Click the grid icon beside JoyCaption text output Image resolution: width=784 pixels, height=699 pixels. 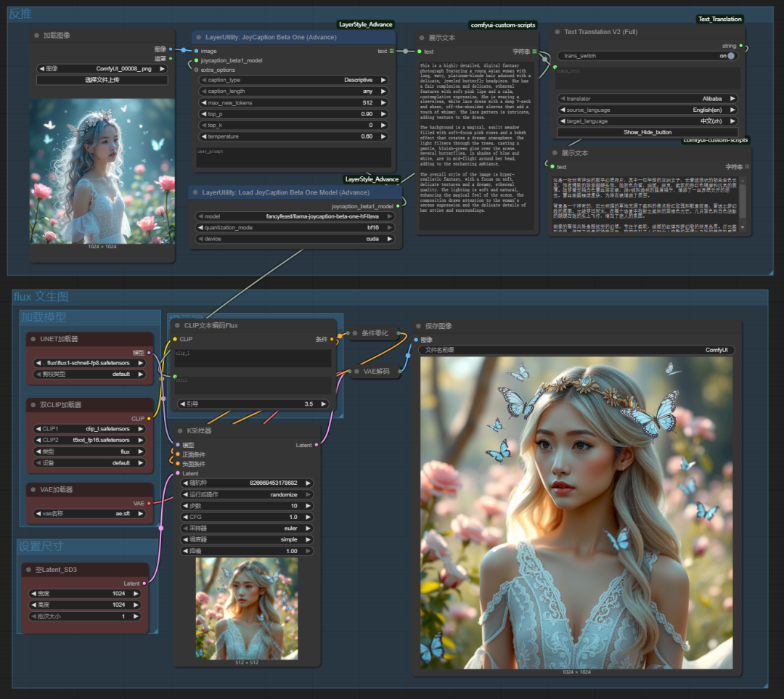(x=391, y=52)
